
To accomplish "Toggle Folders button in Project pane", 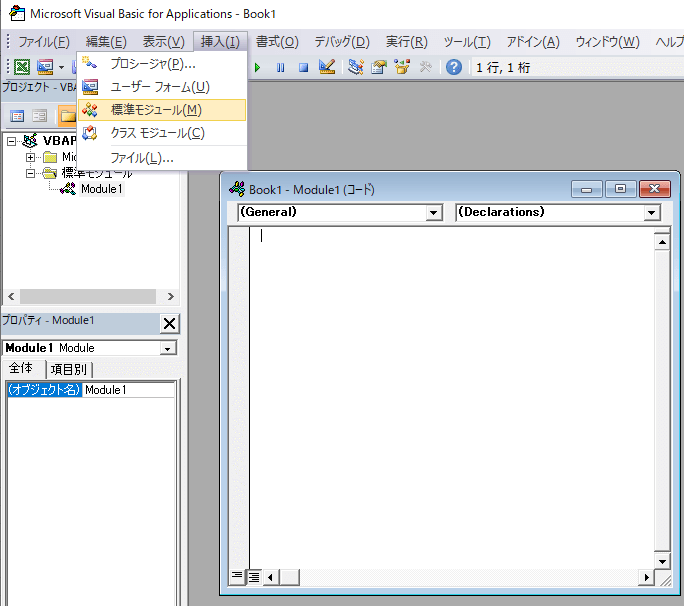I will (66, 116).
